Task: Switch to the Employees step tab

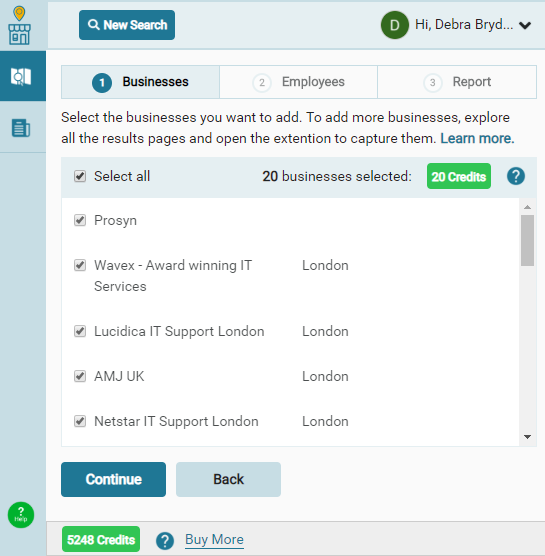Action: pyautogui.click(x=299, y=82)
